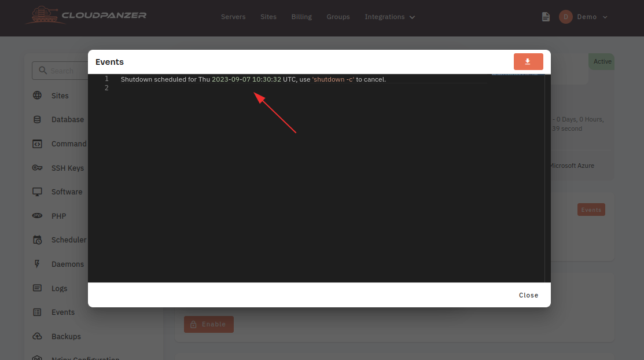
Task: Click the Demo user avatar
Action: coord(565,17)
